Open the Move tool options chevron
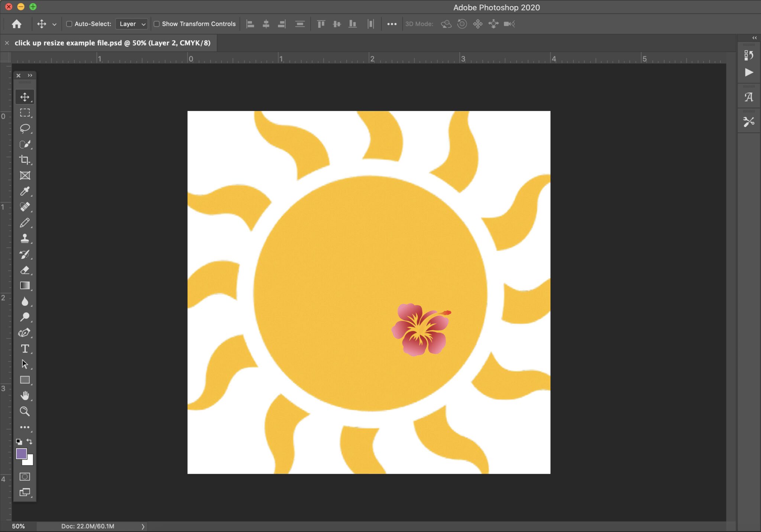761x532 pixels. pyautogui.click(x=54, y=23)
